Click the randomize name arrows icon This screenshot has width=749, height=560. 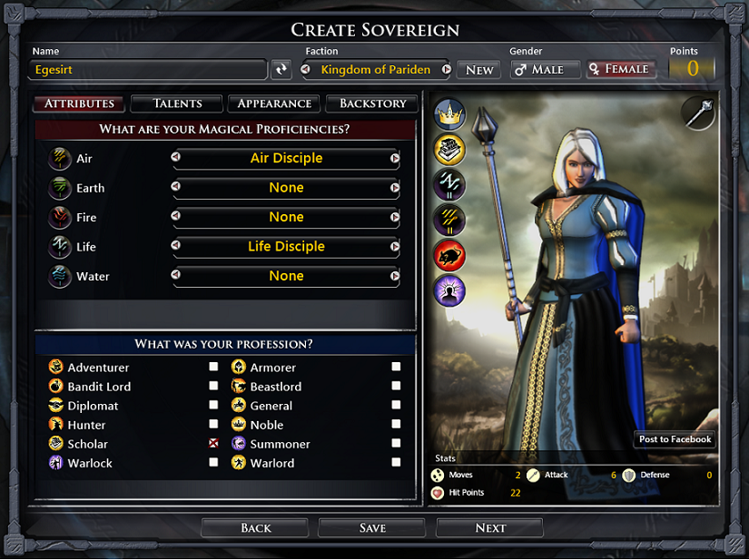[x=281, y=70]
